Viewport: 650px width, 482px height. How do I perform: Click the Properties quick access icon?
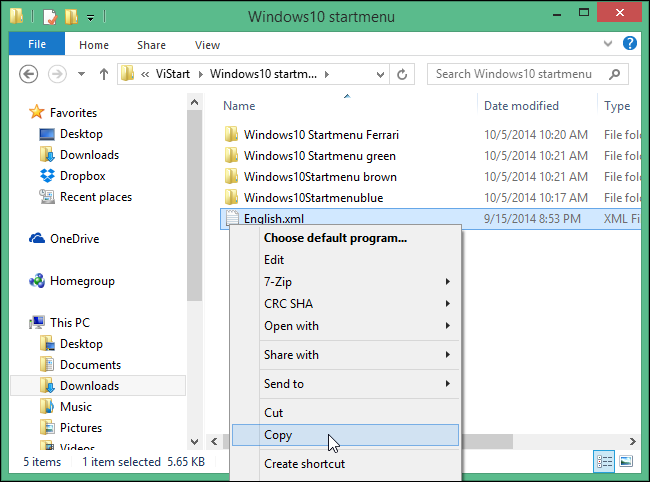pos(49,17)
